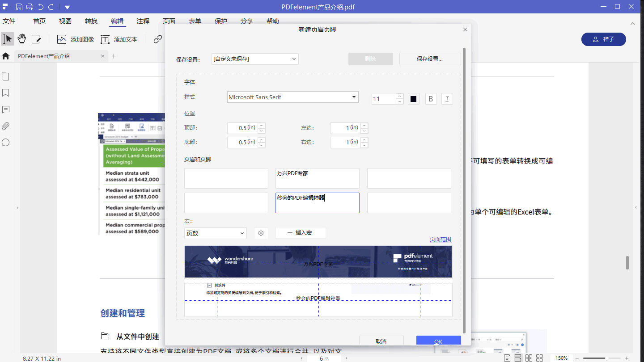Open the comments side panel

[x=6, y=109]
